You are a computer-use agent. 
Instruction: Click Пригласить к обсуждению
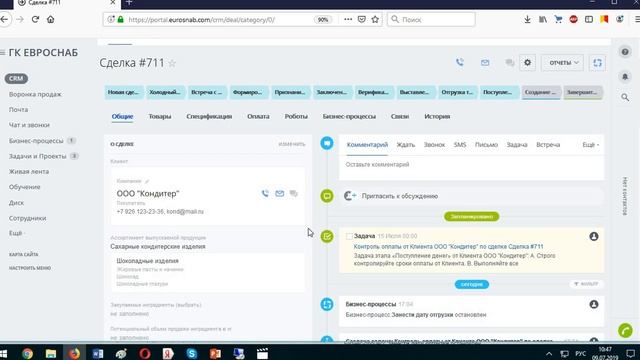click(x=400, y=196)
